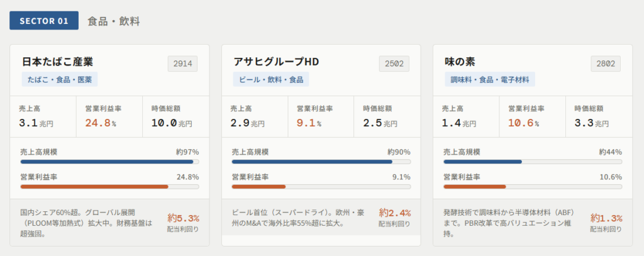Click stock code 2914 badge
644x256 pixels.
tap(182, 64)
